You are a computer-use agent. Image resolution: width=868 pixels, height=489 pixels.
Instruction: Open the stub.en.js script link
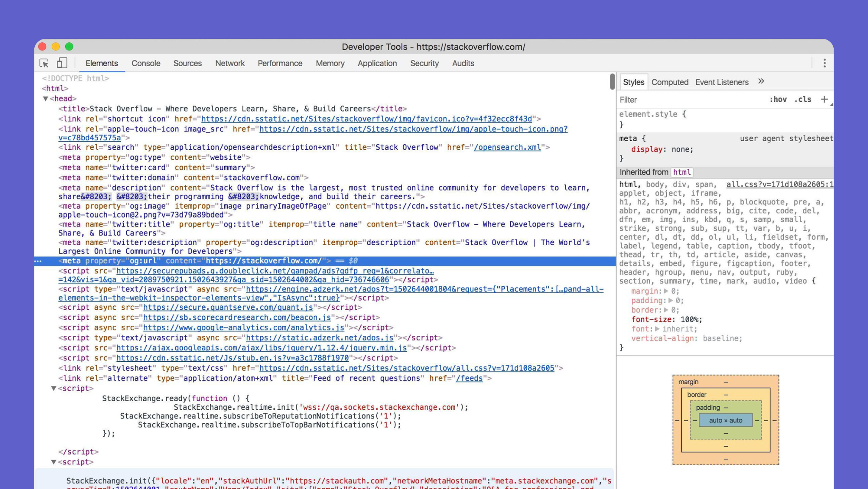point(233,358)
